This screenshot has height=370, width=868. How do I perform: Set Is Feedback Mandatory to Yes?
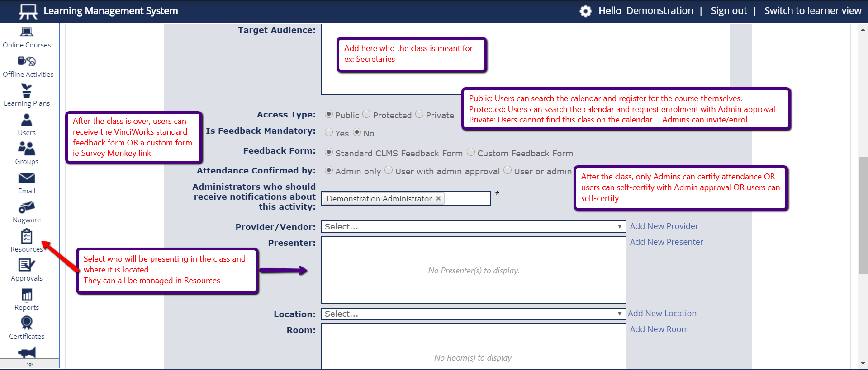[329, 132]
